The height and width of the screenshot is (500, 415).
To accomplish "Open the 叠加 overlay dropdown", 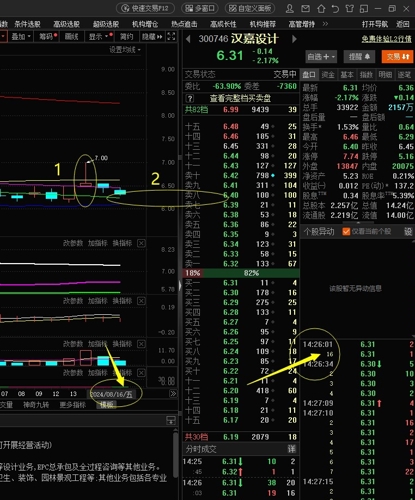I will pos(21,36).
